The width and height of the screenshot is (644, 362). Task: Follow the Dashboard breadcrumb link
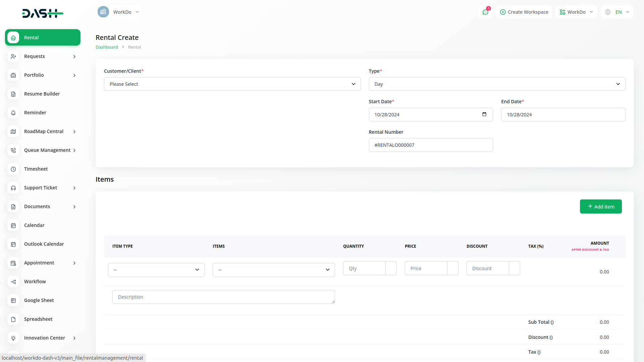coord(107,47)
